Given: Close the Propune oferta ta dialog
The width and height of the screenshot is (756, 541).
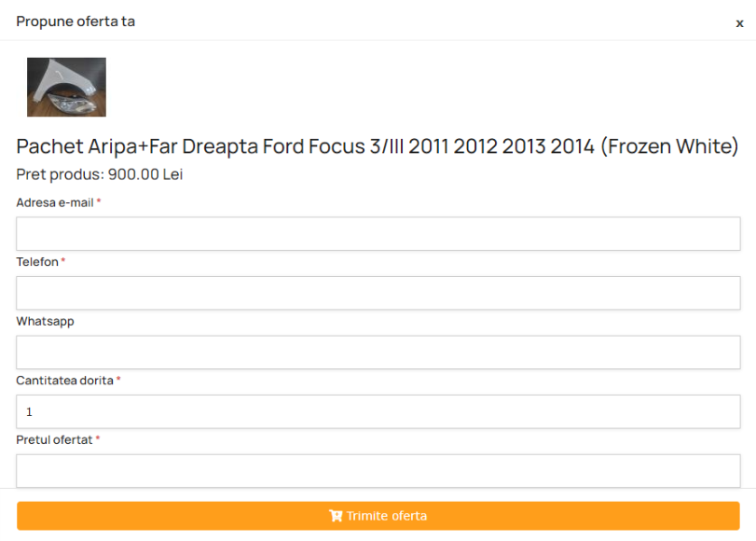Looking at the screenshot, I should point(739,23).
